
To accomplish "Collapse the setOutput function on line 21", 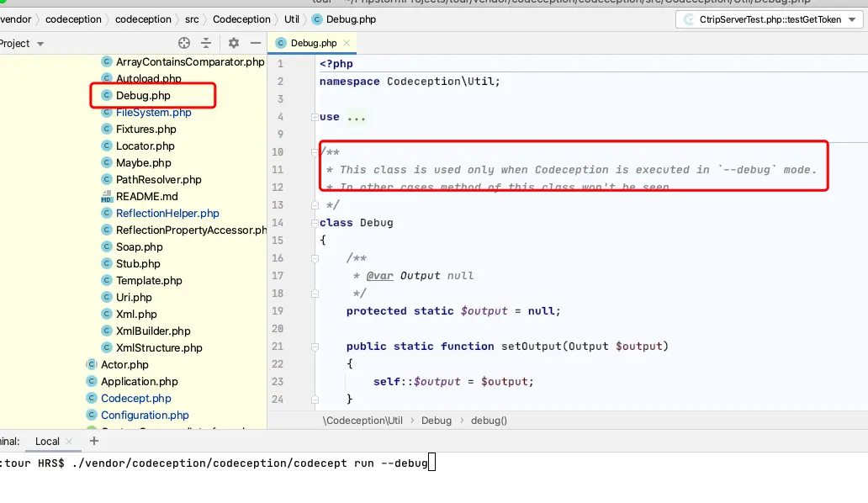I will point(315,347).
